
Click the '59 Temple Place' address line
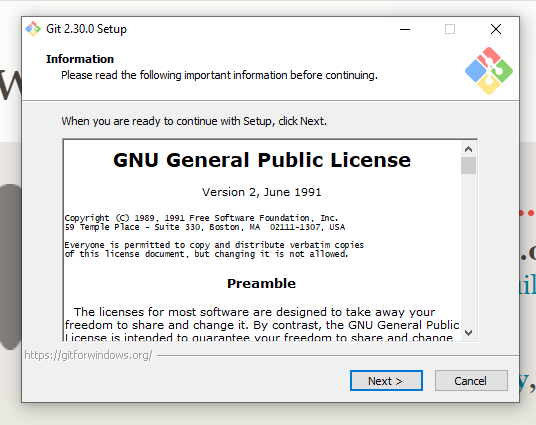coord(205,227)
